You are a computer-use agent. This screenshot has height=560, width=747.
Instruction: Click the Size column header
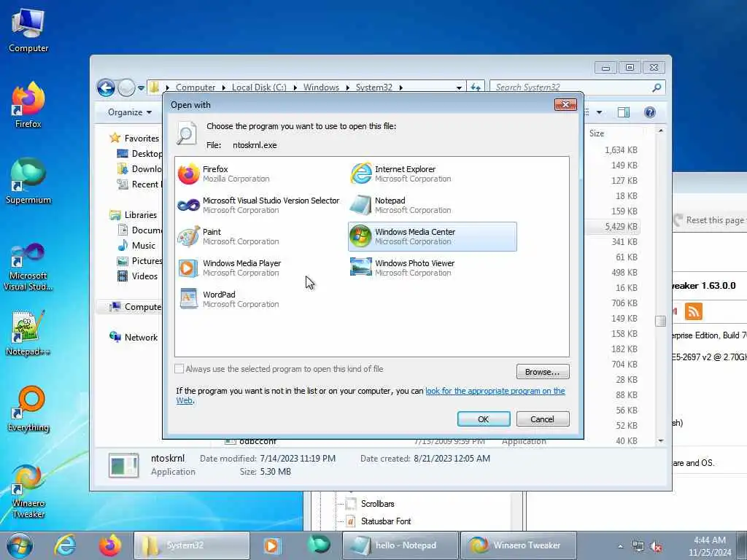pyautogui.click(x=597, y=134)
